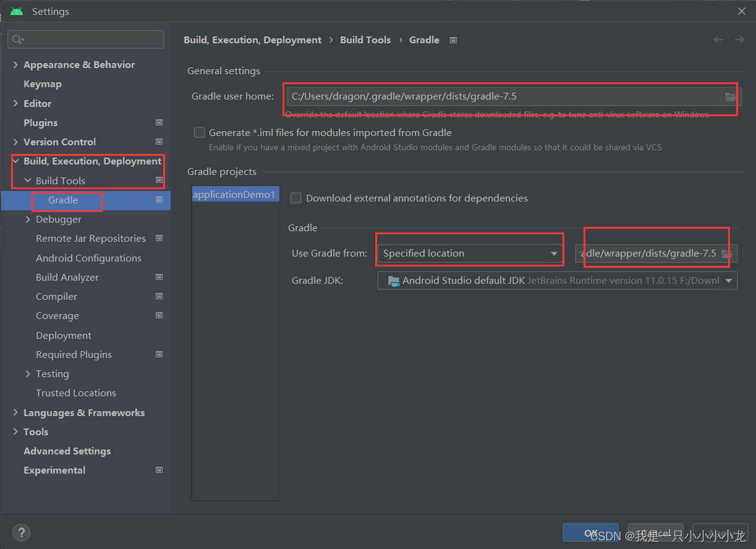The height and width of the screenshot is (549, 756).
Task: Enable Generate *.iml files for modules checkbox
Action: click(x=199, y=132)
